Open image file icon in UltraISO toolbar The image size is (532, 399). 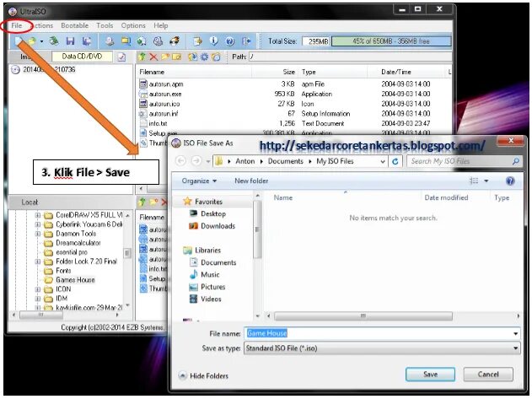coord(31,41)
